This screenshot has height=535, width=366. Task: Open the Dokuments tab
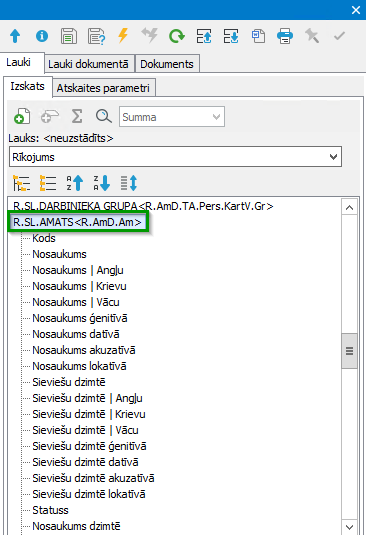(167, 64)
